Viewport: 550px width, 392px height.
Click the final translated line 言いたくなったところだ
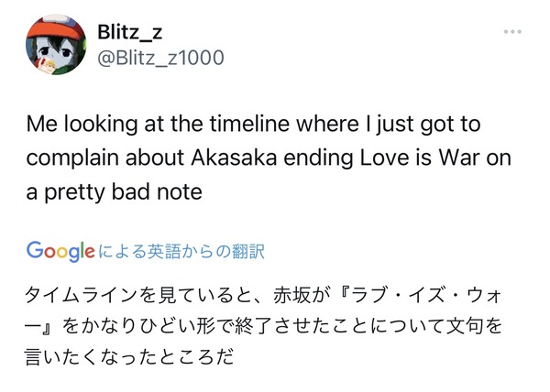[x=129, y=357]
